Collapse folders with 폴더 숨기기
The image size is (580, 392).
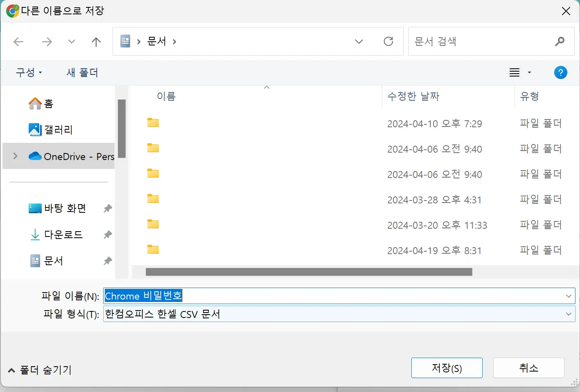click(x=40, y=370)
